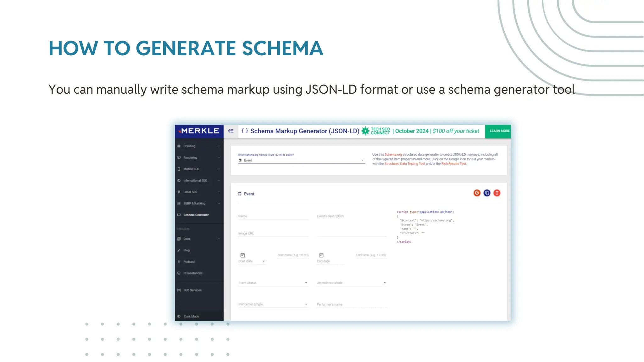Image resolution: width=644 pixels, height=362 pixels.
Task: Copy markup with the blue copy icon
Action: [x=487, y=193]
